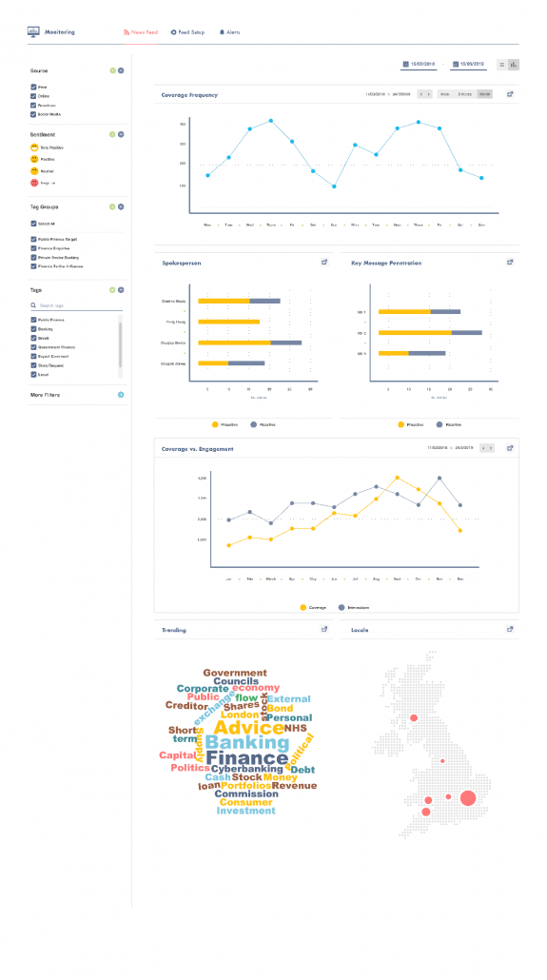Uncheck the Government Finance tag

(x=33, y=347)
